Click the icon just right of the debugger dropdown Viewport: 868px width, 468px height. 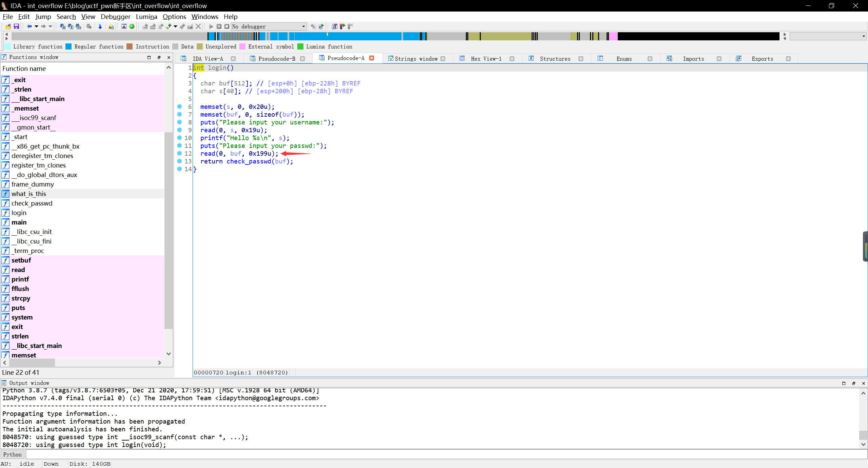click(x=313, y=26)
